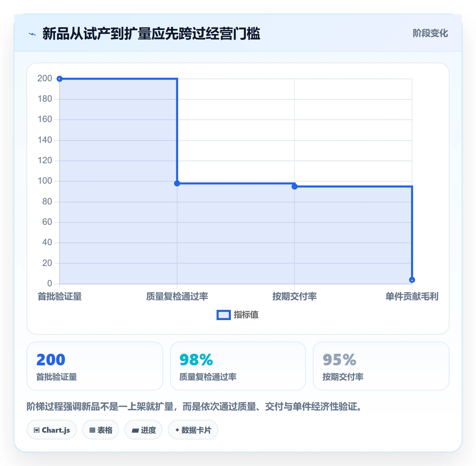Click the y-axis tick label 100

point(45,181)
